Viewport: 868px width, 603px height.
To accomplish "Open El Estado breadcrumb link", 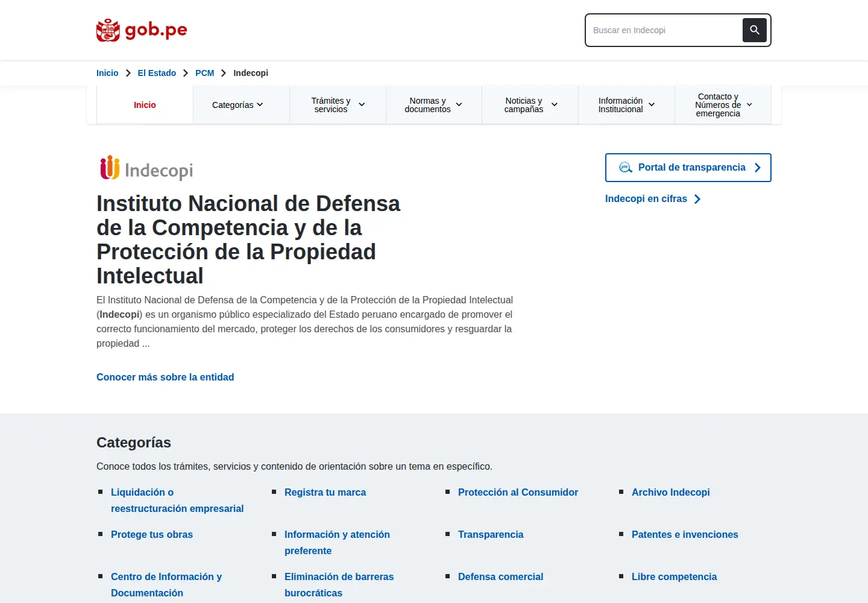I will coord(157,73).
